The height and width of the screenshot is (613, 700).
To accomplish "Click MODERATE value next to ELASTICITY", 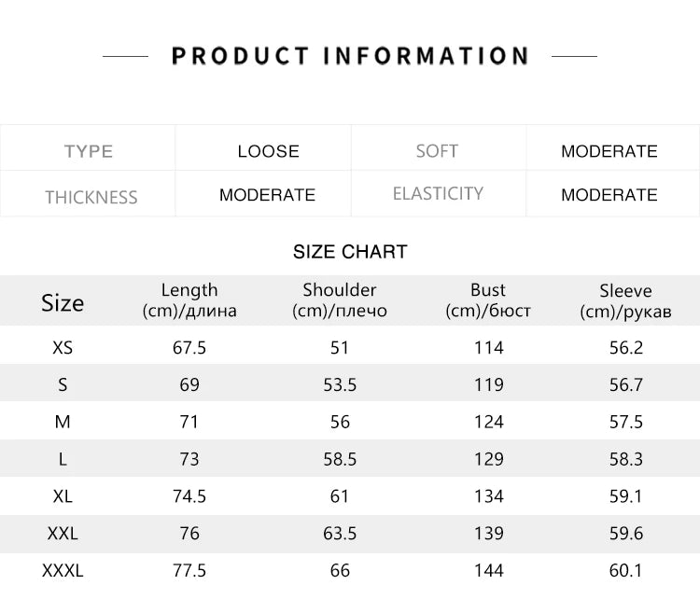I will pyautogui.click(x=609, y=195).
